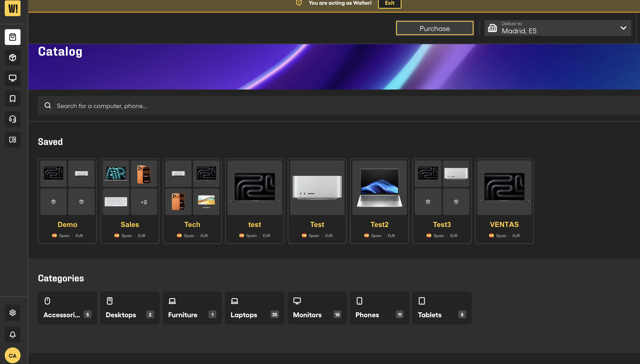Select the monitor devices icon in sidebar
Viewport: 640px width, 364px height.
point(12,78)
